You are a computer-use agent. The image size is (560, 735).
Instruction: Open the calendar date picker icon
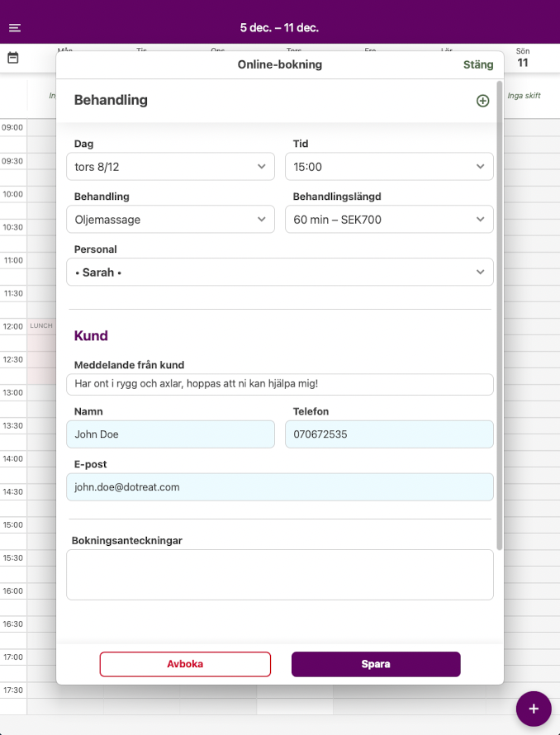point(13,58)
